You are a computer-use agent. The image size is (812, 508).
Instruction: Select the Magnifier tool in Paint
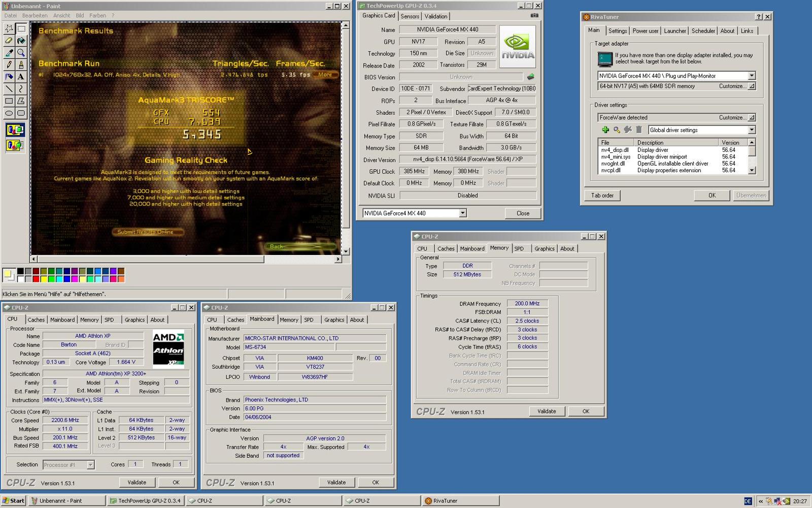click(21, 52)
